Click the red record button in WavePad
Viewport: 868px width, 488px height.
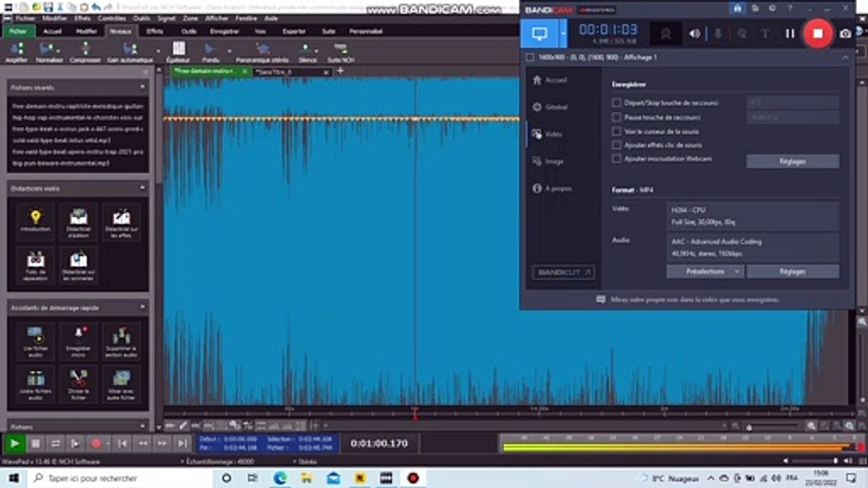coord(96,443)
